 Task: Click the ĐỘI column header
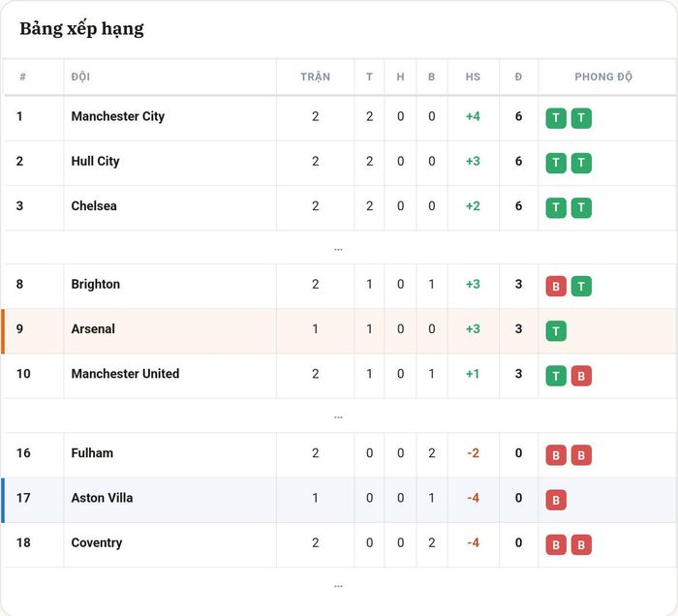[x=80, y=77]
